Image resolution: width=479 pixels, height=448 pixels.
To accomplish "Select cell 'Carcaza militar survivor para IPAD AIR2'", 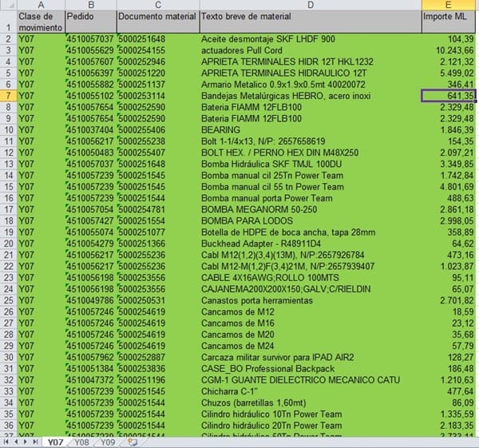I will (x=311, y=357).
